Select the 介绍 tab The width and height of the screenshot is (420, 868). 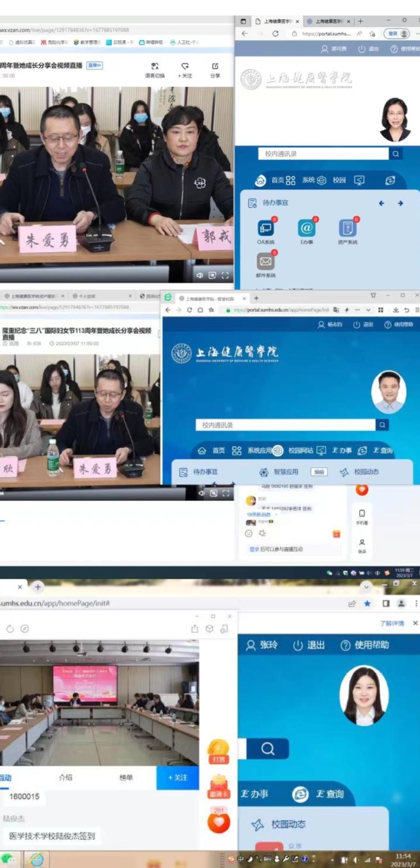coord(65,777)
